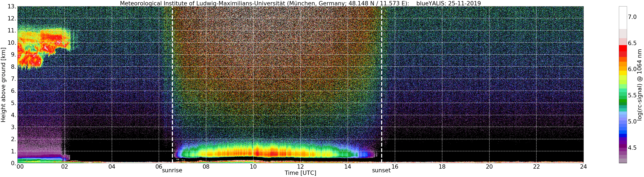Click the bright red colorbar segment near 6.5
This screenshot has width=644, height=177.
click(623, 48)
